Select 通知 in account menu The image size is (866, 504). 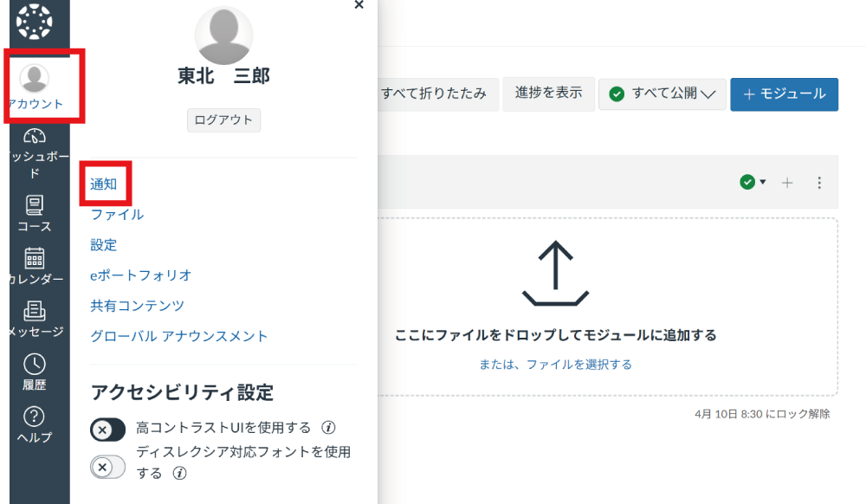click(104, 184)
